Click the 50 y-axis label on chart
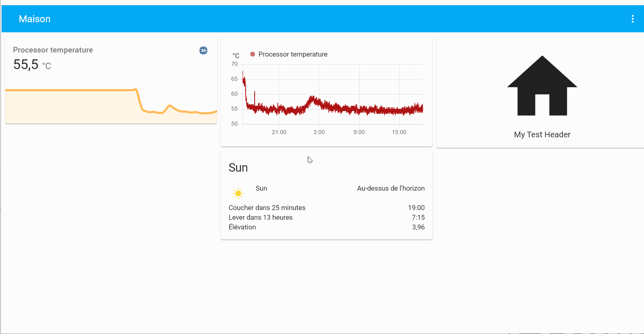Screen dimensions: 644x334 pos(234,124)
